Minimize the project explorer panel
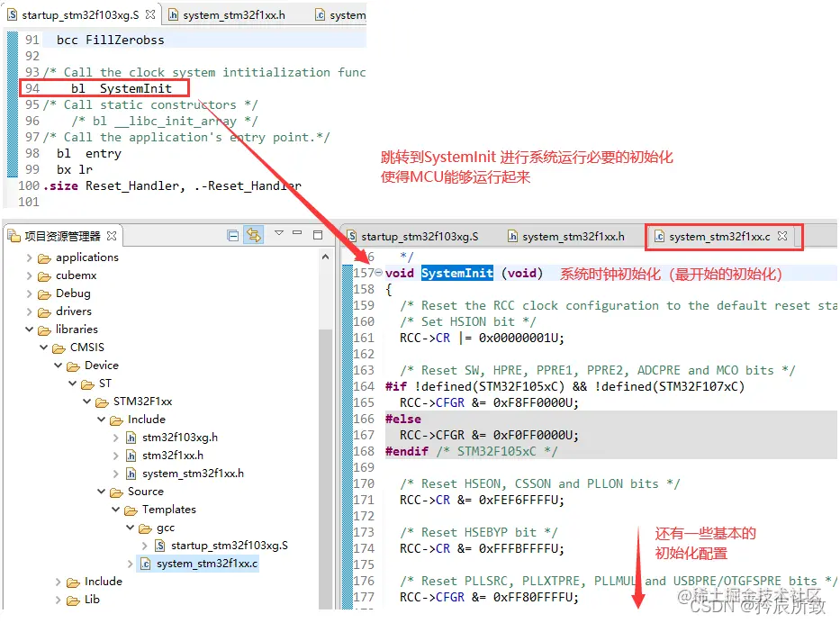 pos(298,233)
